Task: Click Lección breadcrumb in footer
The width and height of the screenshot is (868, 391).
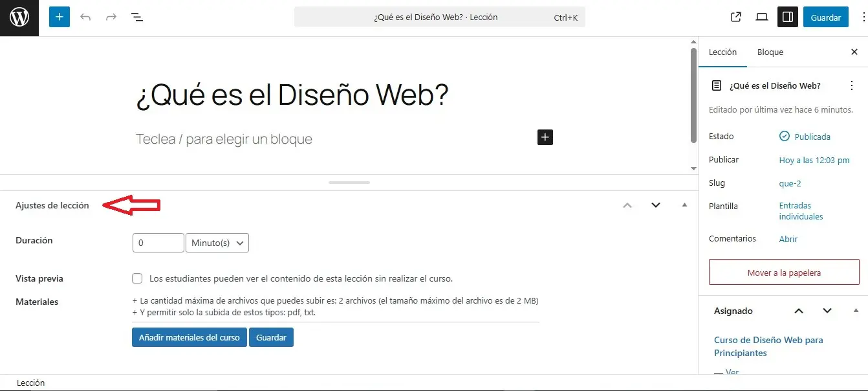Action: tap(30, 383)
